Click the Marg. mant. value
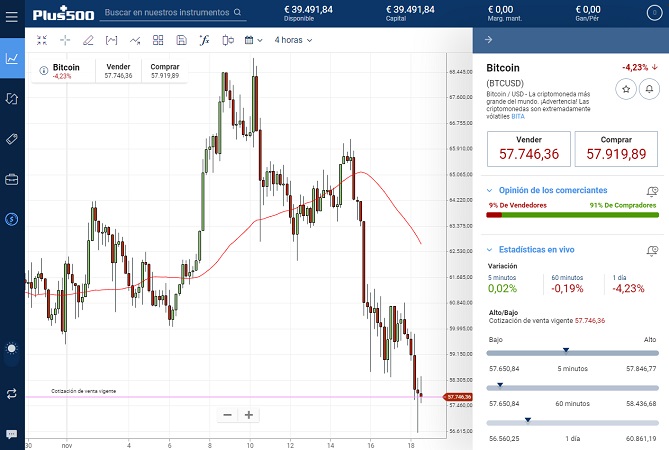This screenshot has width=669, height=450. click(x=500, y=9)
